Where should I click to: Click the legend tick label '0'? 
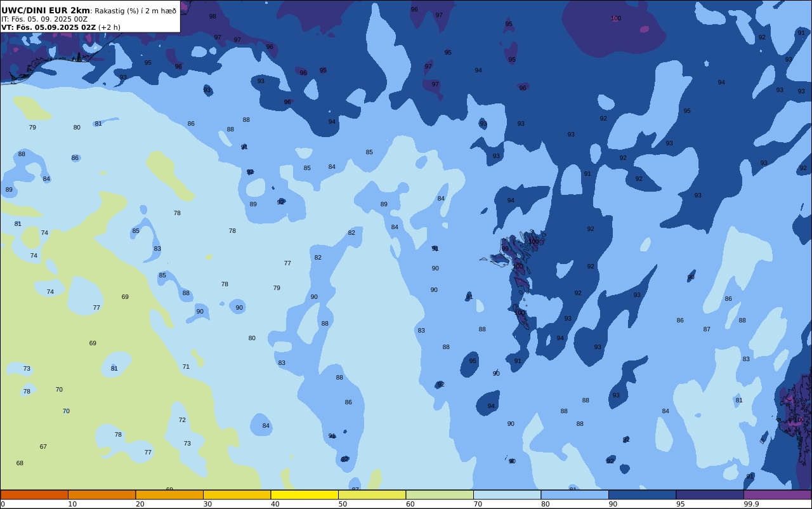coord(3,504)
